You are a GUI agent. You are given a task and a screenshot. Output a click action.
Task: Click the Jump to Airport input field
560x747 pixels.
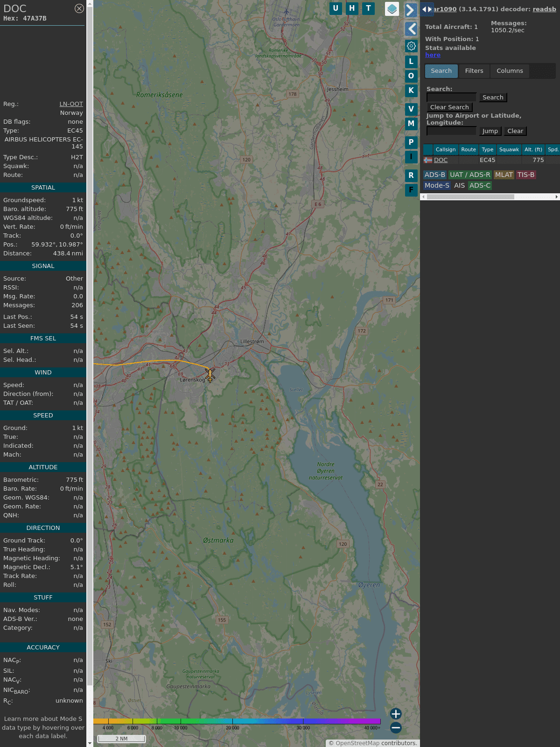pos(451,131)
